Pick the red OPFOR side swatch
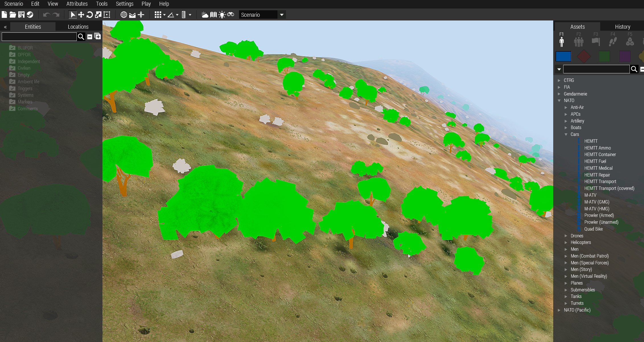Screen dimensions: 644x342 tap(584, 56)
